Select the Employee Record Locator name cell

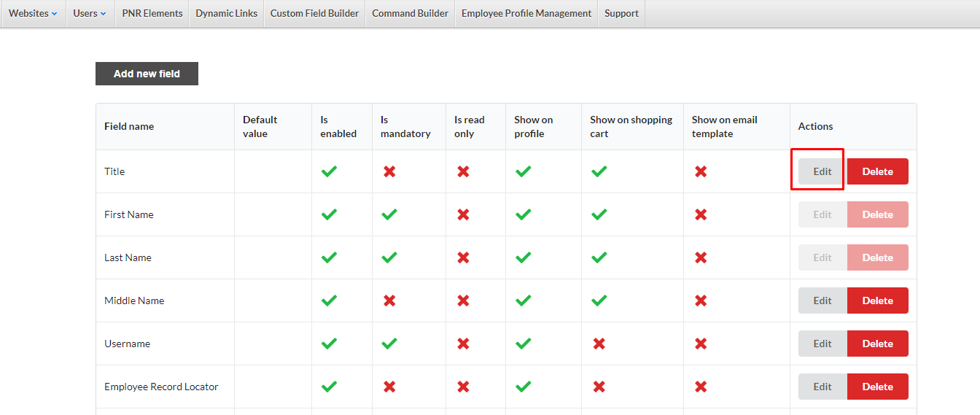tap(165, 387)
